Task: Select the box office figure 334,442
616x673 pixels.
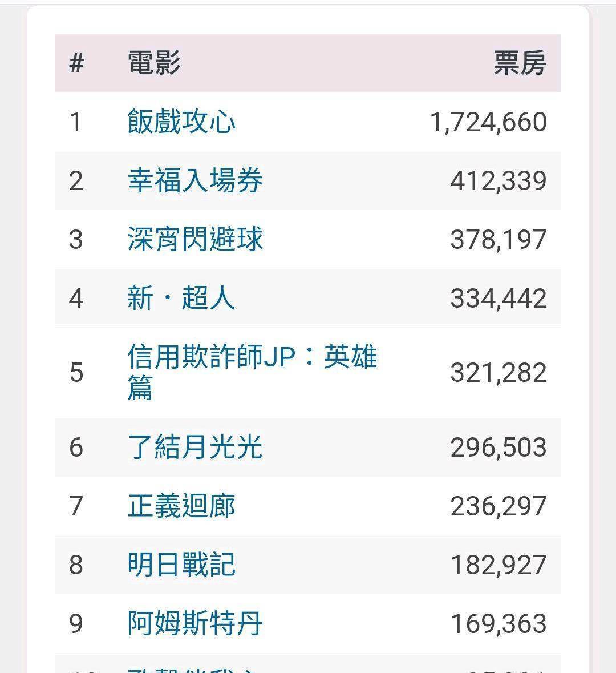Action: [x=499, y=299]
